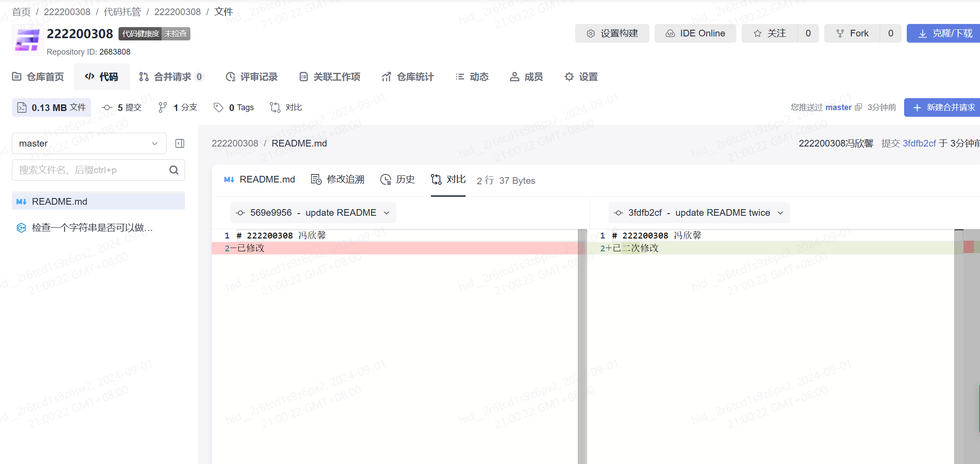Click 222200308 in the file path

[235, 143]
